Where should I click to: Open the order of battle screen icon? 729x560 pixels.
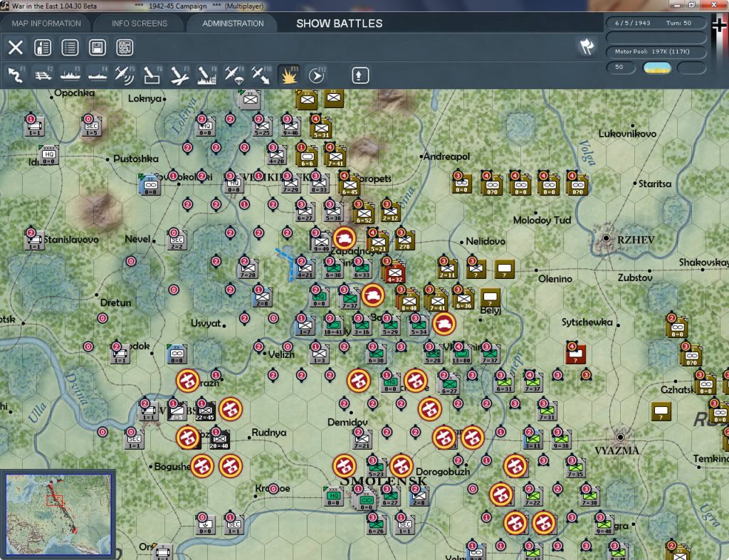point(43,48)
